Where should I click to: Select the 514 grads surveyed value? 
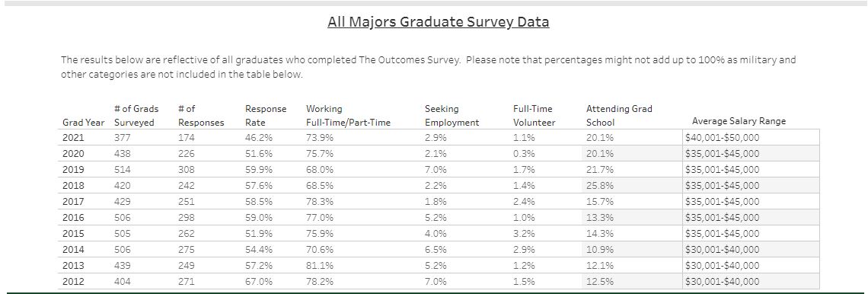123,169
